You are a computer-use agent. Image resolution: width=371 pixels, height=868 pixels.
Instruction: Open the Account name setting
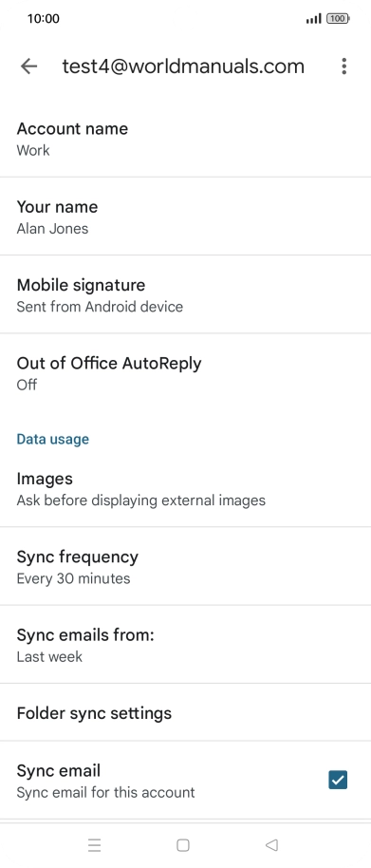pyautogui.click(x=185, y=139)
